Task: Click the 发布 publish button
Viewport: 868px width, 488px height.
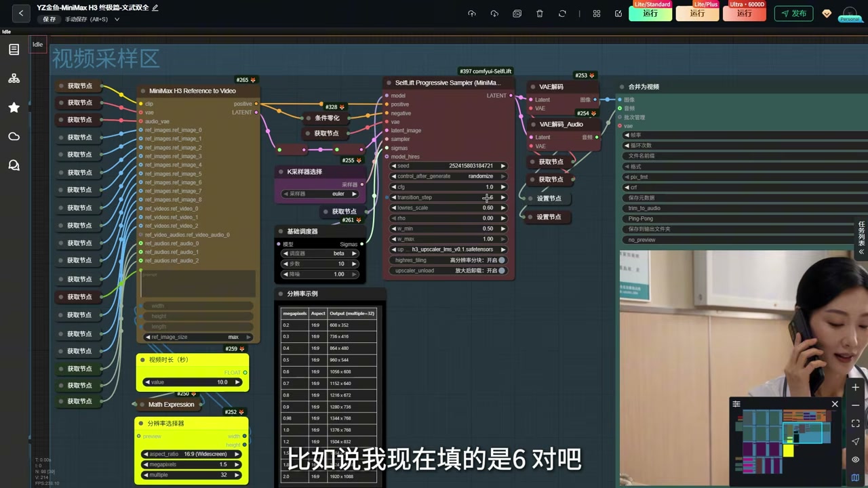Action: coord(794,14)
